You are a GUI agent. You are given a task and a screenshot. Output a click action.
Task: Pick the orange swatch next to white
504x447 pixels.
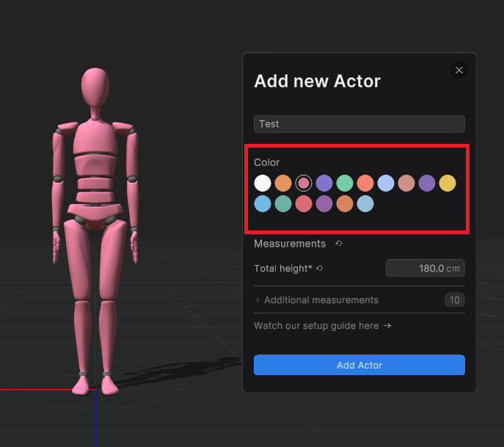tap(283, 183)
